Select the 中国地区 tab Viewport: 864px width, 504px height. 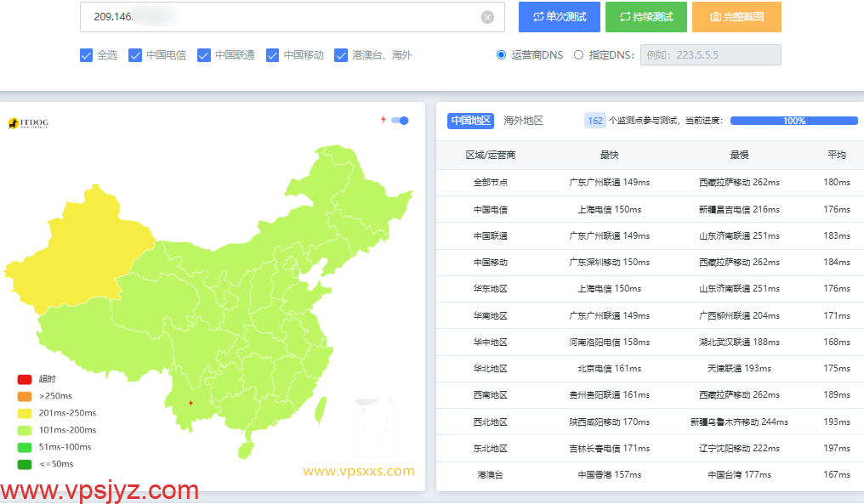coord(470,121)
